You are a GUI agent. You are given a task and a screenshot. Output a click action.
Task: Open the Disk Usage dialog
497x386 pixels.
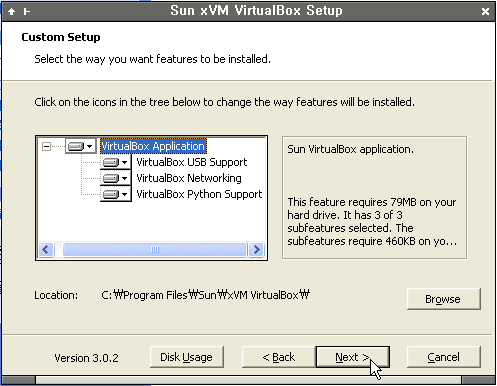[x=187, y=357]
